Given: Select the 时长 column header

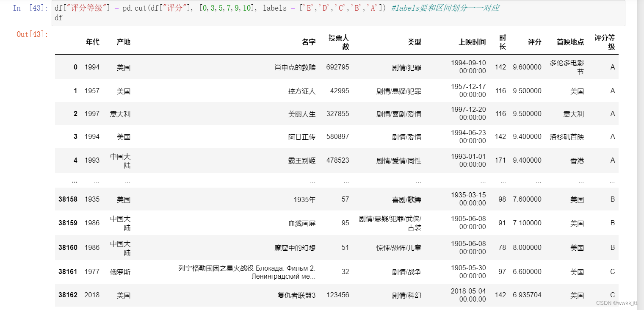Looking at the screenshot, I should coord(503,42).
